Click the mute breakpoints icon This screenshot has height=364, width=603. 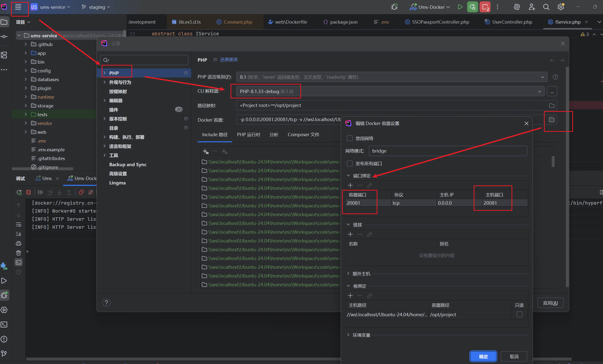[90, 192]
